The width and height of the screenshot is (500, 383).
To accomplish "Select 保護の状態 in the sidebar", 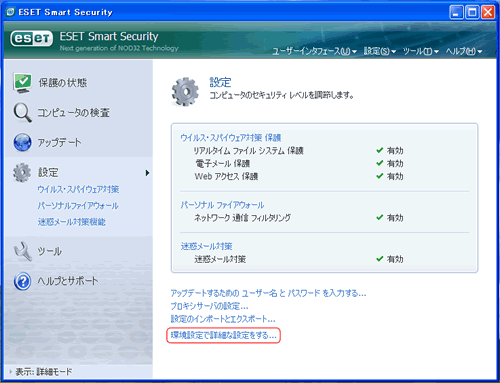I will coord(63,83).
